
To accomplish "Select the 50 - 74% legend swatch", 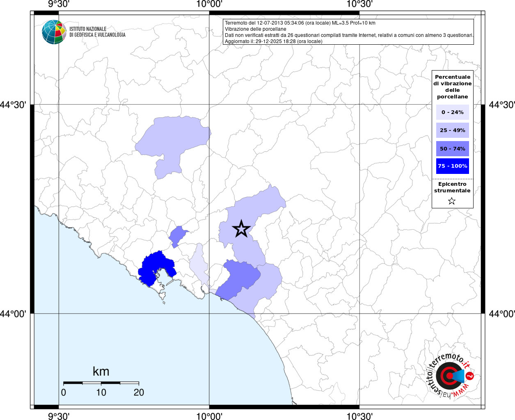I will [x=453, y=148].
